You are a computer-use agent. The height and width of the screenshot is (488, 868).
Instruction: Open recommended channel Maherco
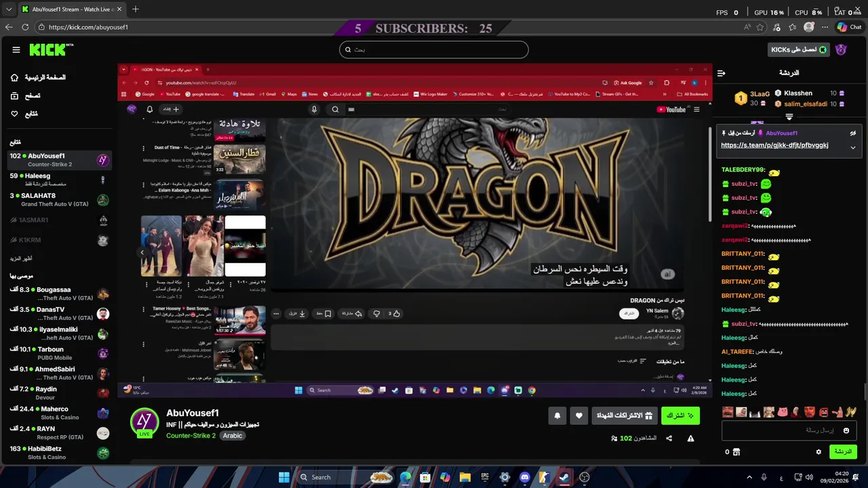pyautogui.click(x=60, y=413)
